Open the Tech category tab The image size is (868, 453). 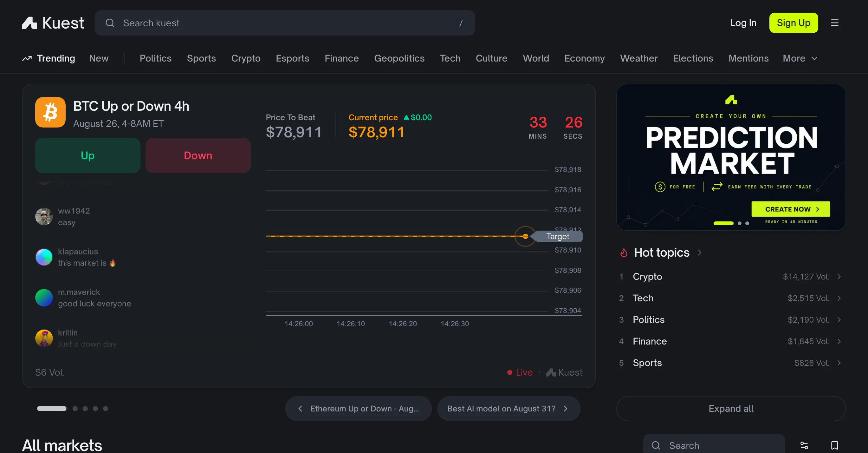pyautogui.click(x=450, y=58)
